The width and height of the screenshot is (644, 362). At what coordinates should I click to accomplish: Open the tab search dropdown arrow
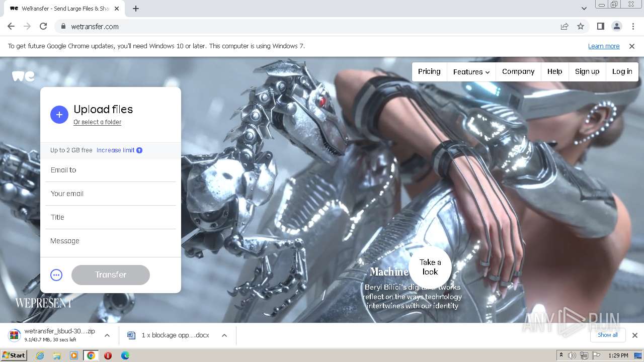584,9
